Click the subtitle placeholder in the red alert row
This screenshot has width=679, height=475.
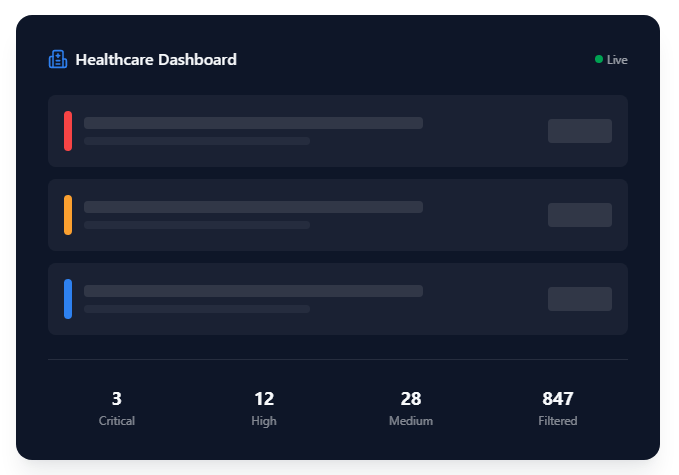[197, 141]
